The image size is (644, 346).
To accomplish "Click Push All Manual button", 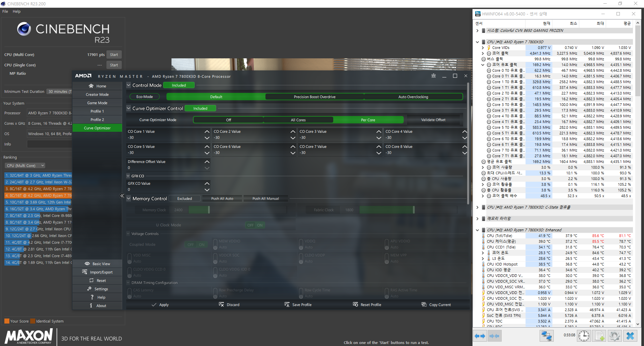I will 266,198.
